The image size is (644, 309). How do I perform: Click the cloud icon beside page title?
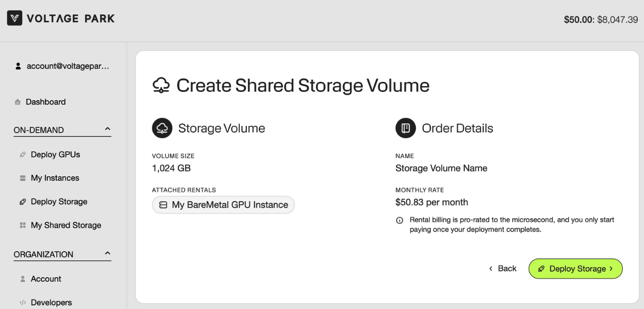(161, 85)
